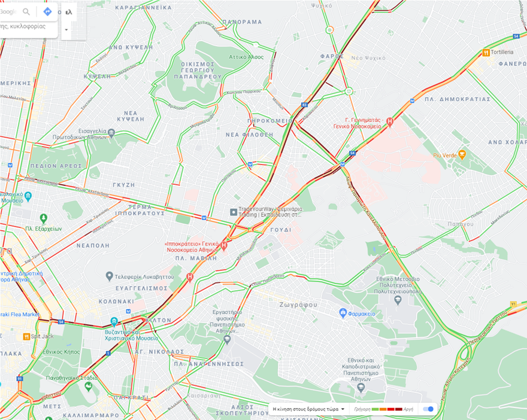
Task: Open directions with the blue arrow icon
Action: [48, 12]
